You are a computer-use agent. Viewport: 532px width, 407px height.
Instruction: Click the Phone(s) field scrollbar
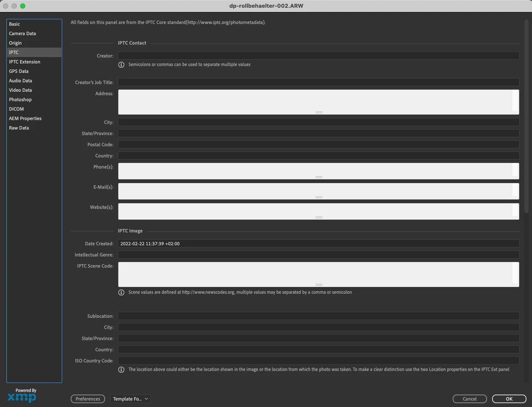[516, 171]
